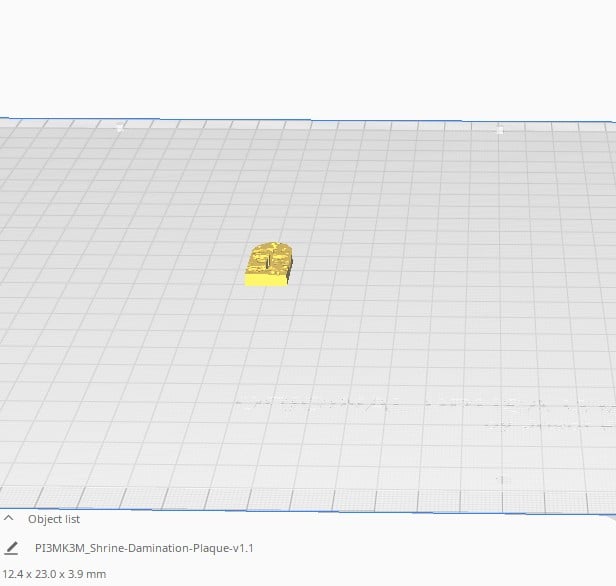Click the 12.4 x 23.0 x 3.9 mm dimensions text
This screenshot has height=586, width=616.
click(x=54, y=574)
